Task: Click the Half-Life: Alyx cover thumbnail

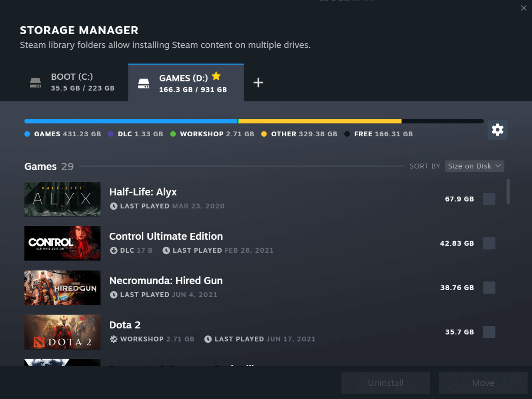Action: point(62,199)
